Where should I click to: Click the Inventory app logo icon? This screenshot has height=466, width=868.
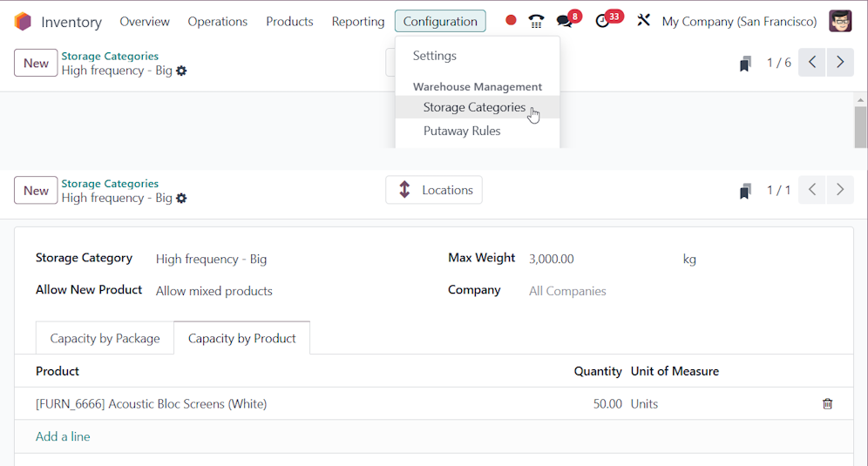pyautogui.click(x=23, y=22)
